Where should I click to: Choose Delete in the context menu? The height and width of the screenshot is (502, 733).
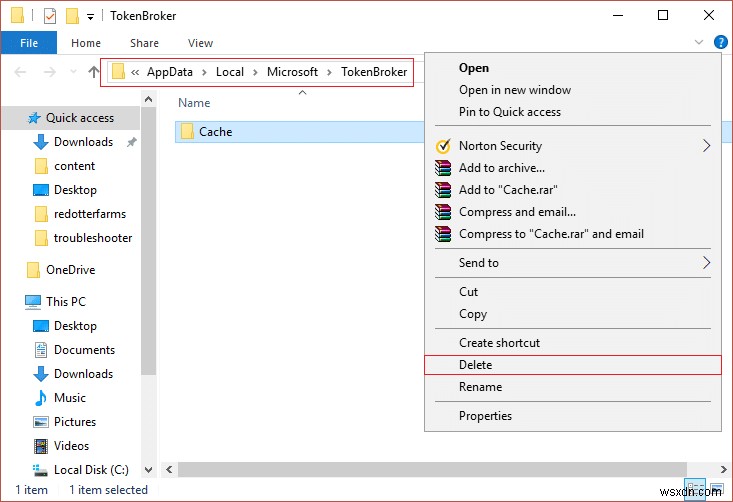573,365
